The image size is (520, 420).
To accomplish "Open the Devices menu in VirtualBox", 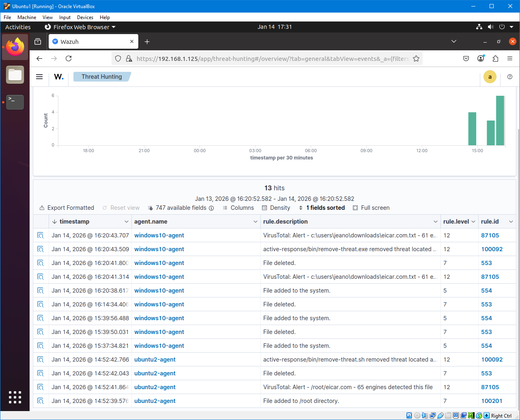I will point(85,17).
